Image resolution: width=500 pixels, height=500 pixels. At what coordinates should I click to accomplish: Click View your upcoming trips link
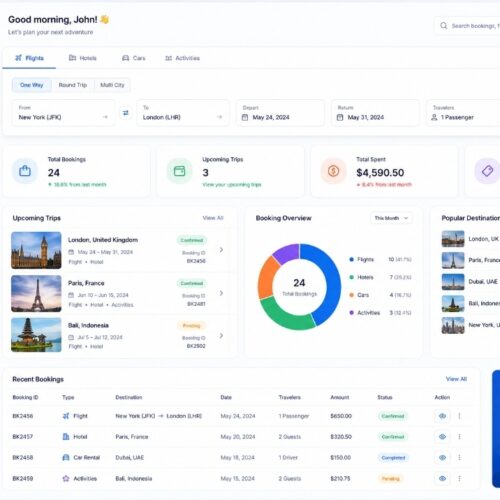[232, 185]
